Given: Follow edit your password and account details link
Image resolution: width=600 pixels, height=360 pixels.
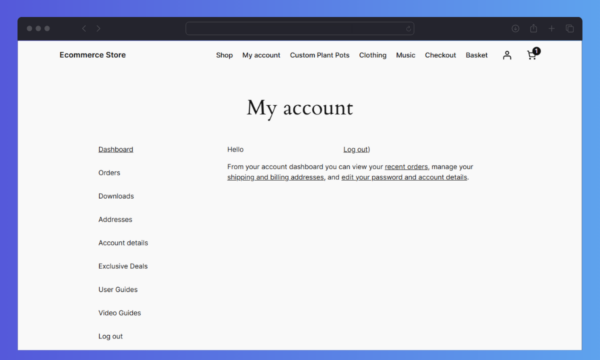Looking at the screenshot, I should tap(404, 177).
